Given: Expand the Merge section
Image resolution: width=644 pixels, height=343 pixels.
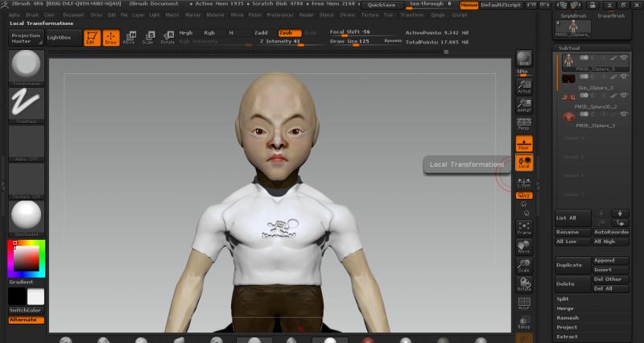Looking at the screenshot, I should (x=565, y=308).
